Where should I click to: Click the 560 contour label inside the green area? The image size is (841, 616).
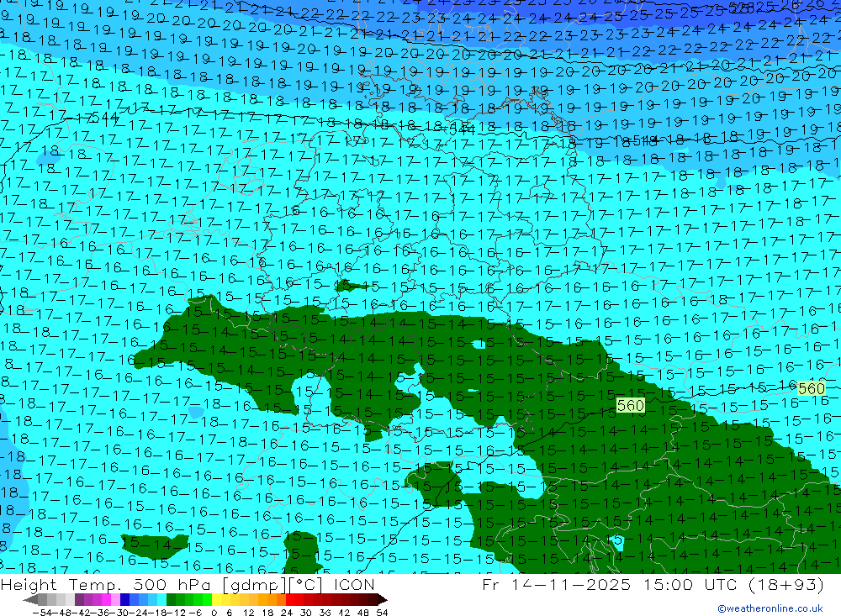click(630, 405)
